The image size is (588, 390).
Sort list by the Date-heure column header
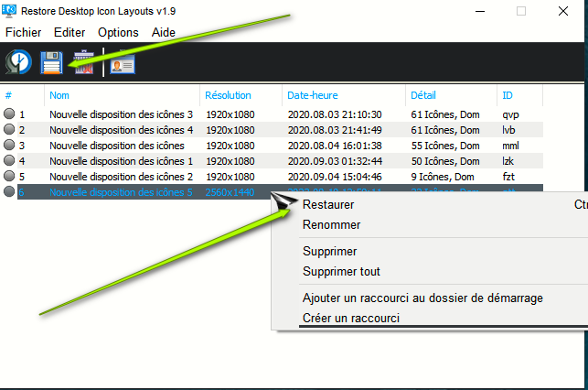(x=315, y=95)
